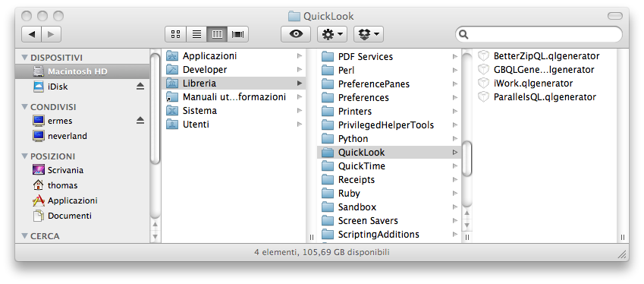Select the Sandbox folder
644x284 pixels.
tap(389, 207)
